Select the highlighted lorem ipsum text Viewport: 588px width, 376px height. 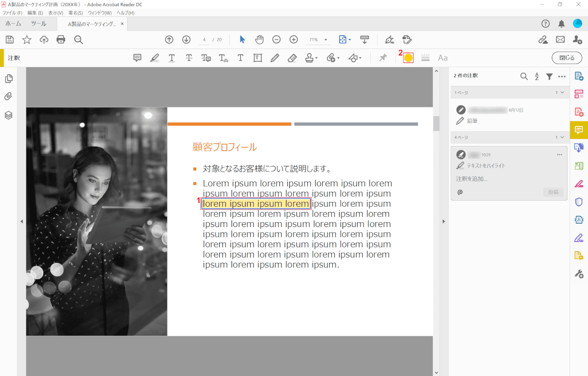pos(256,204)
